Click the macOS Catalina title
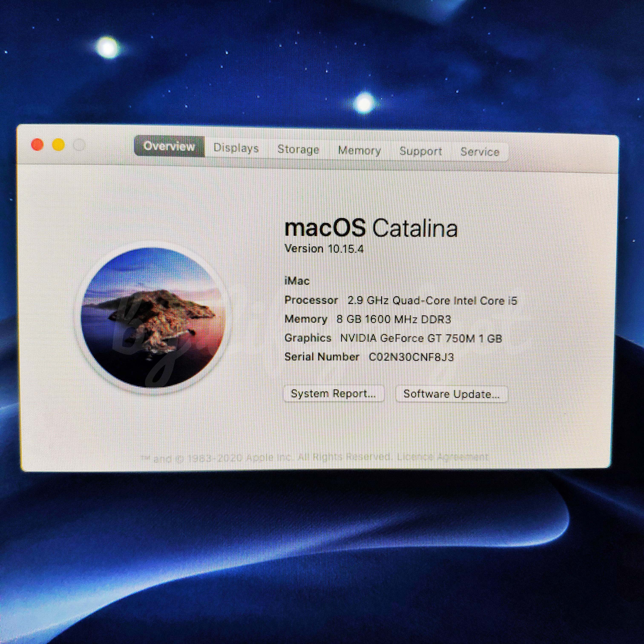Image resolution: width=644 pixels, height=644 pixels. pyautogui.click(x=371, y=228)
